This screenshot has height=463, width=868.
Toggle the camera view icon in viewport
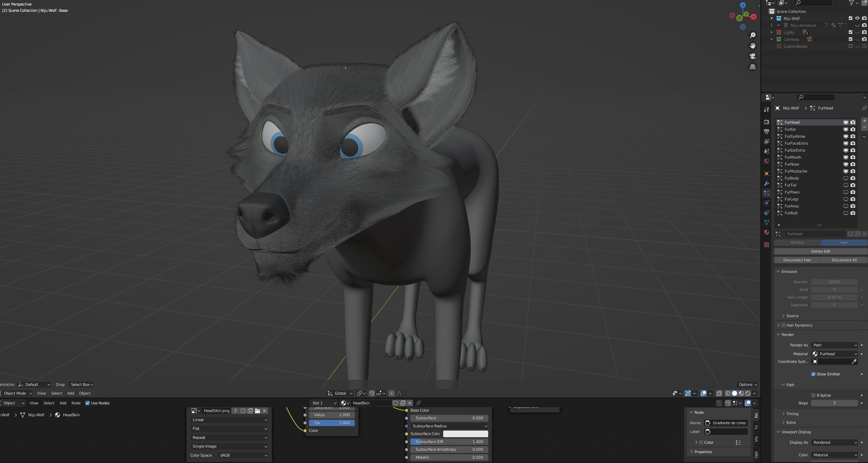point(753,56)
